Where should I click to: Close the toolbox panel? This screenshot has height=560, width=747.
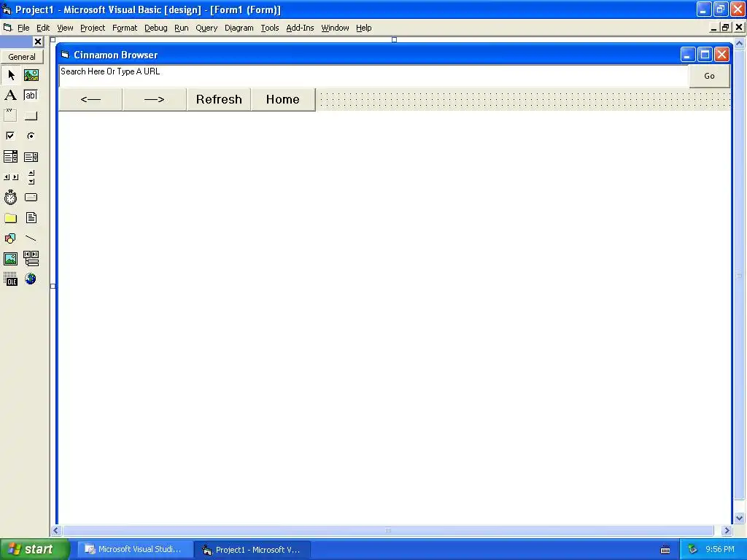[x=38, y=42]
